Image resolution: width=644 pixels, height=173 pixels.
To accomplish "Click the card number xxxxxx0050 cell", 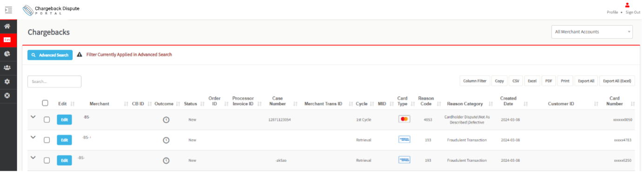I will click(x=623, y=120).
